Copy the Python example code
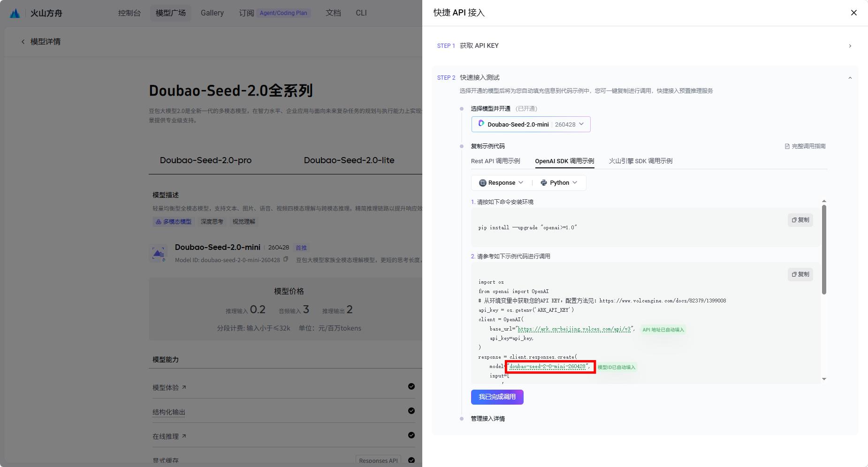Screen dimensions: 868x467 (800, 274)
